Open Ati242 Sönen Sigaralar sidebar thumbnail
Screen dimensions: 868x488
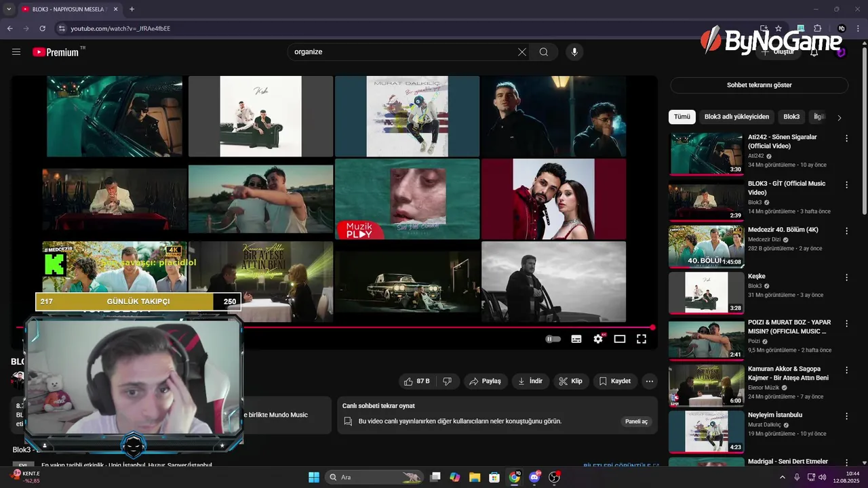706,154
